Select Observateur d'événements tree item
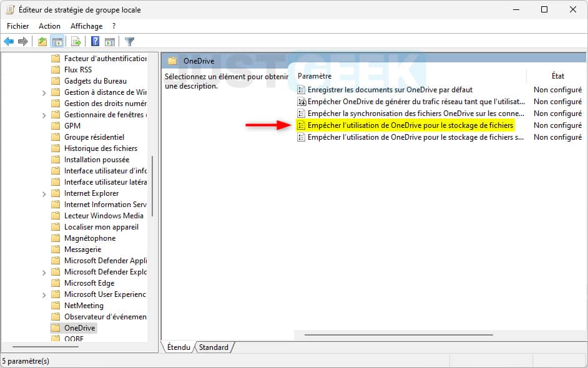 105,317
